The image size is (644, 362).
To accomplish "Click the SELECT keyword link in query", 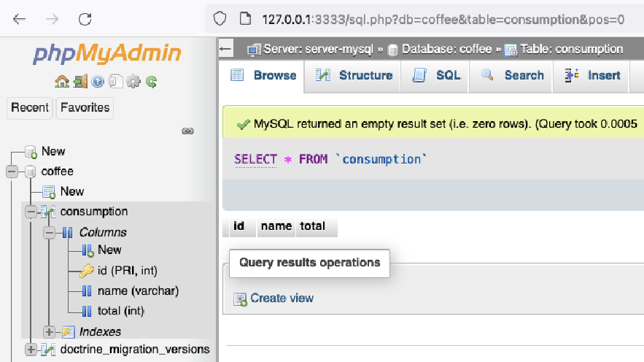I will pos(255,159).
